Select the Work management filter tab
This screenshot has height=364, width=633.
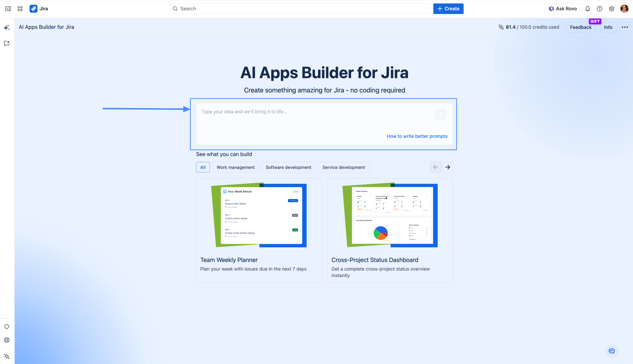tap(236, 167)
